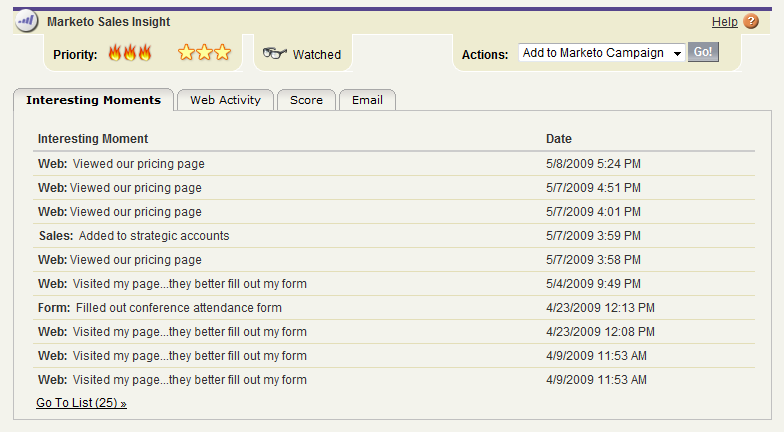This screenshot has width=784, height=432.
Task: Click the eyeglasses Watched icon
Action: 274,54
